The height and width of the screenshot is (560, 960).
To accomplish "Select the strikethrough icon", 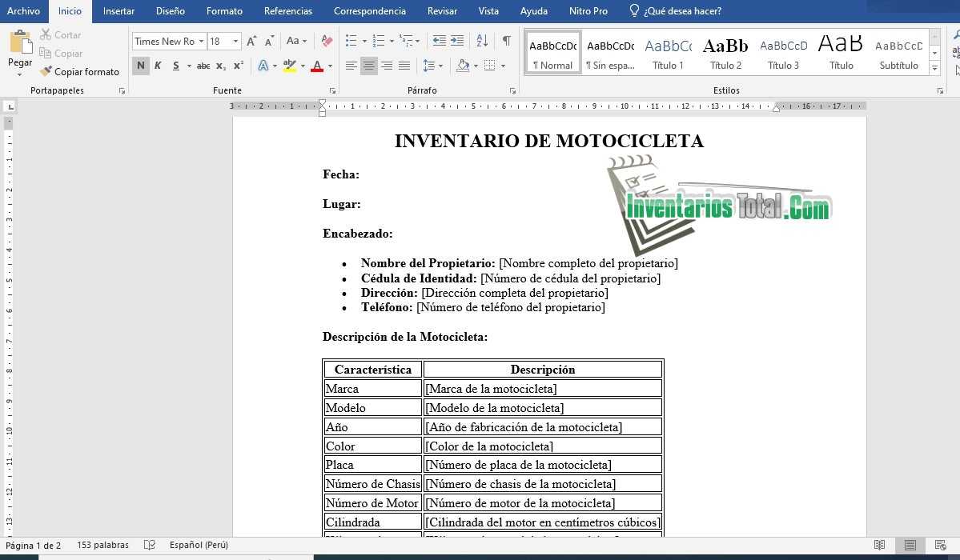I will click(204, 66).
